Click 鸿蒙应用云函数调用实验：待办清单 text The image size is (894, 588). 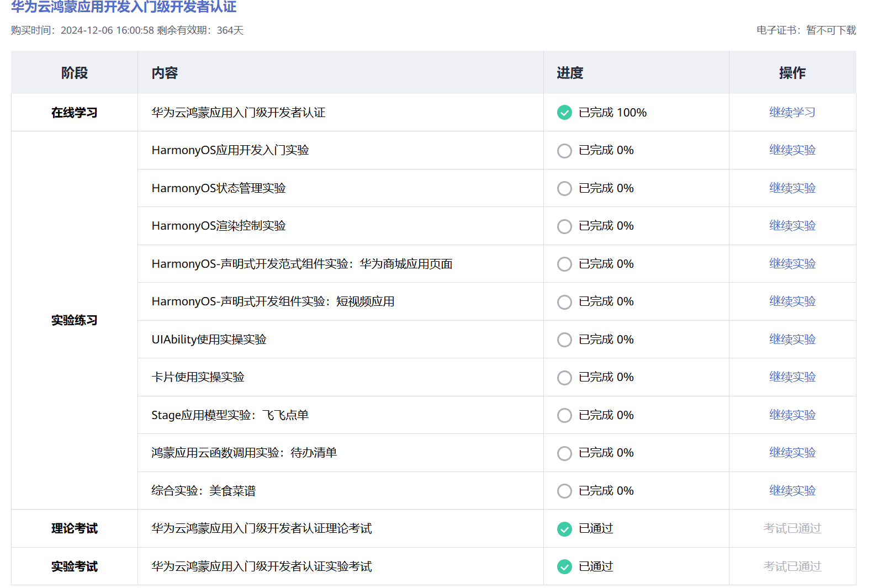tap(244, 453)
